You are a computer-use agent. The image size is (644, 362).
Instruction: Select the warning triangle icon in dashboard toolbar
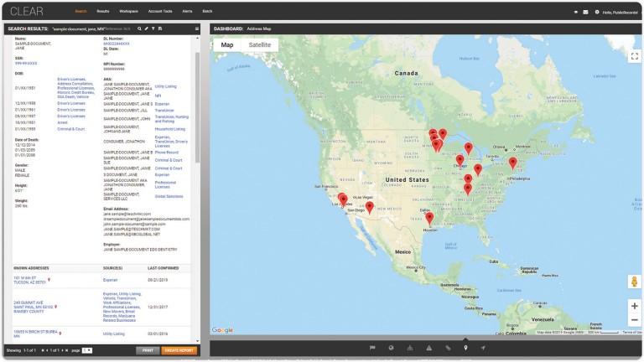(x=428, y=347)
